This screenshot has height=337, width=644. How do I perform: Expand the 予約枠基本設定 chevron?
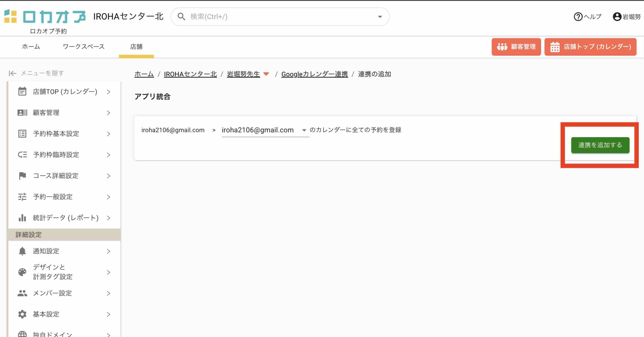click(x=108, y=134)
